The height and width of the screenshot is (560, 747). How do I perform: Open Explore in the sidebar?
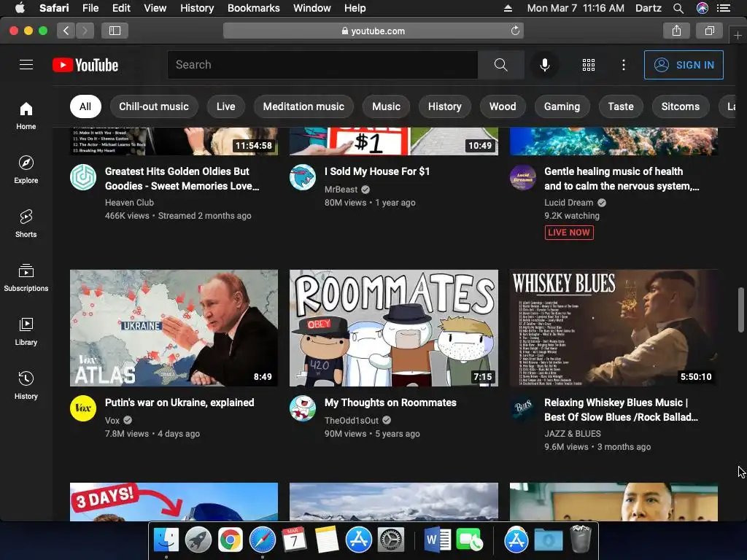26,169
